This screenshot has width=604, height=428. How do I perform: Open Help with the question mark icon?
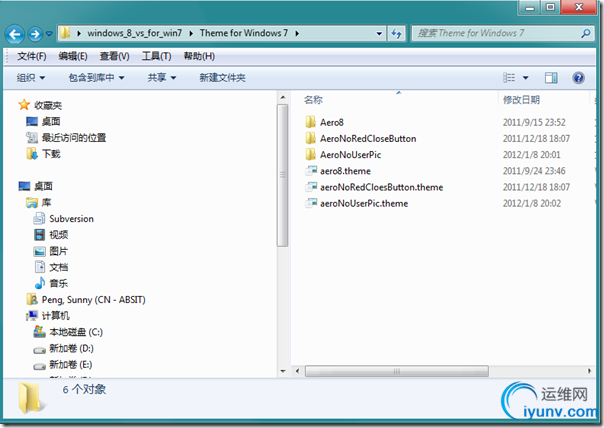coord(578,78)
